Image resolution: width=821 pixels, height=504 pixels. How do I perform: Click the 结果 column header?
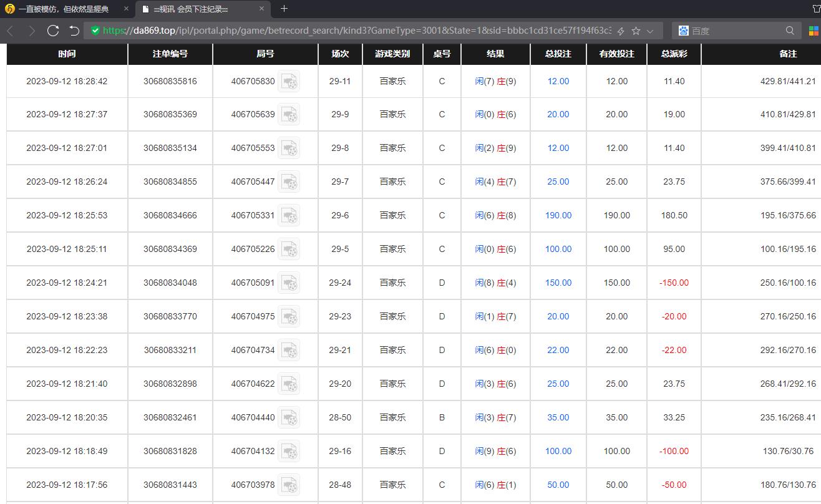click(x=495, y=54)
